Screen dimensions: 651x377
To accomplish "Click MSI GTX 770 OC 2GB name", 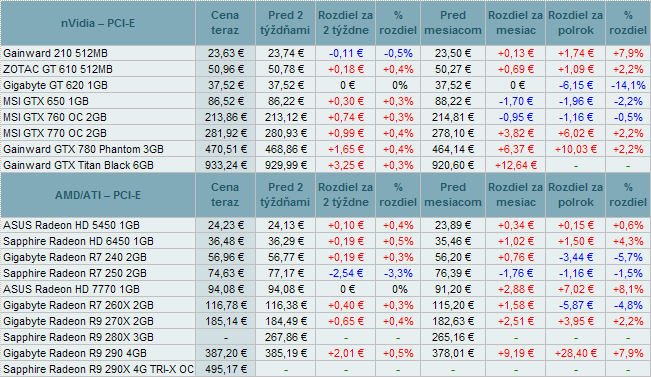I will 55,133.
